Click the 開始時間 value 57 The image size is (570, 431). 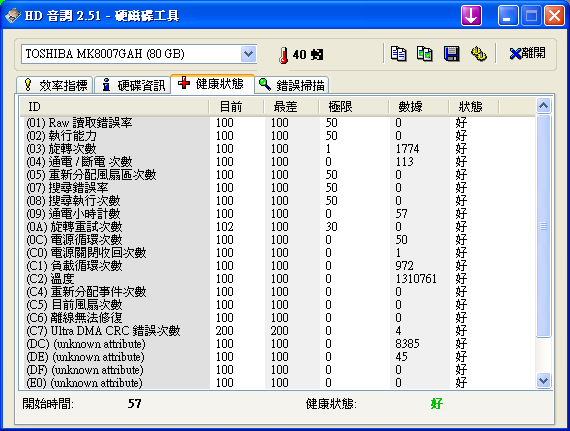(135, 404)
